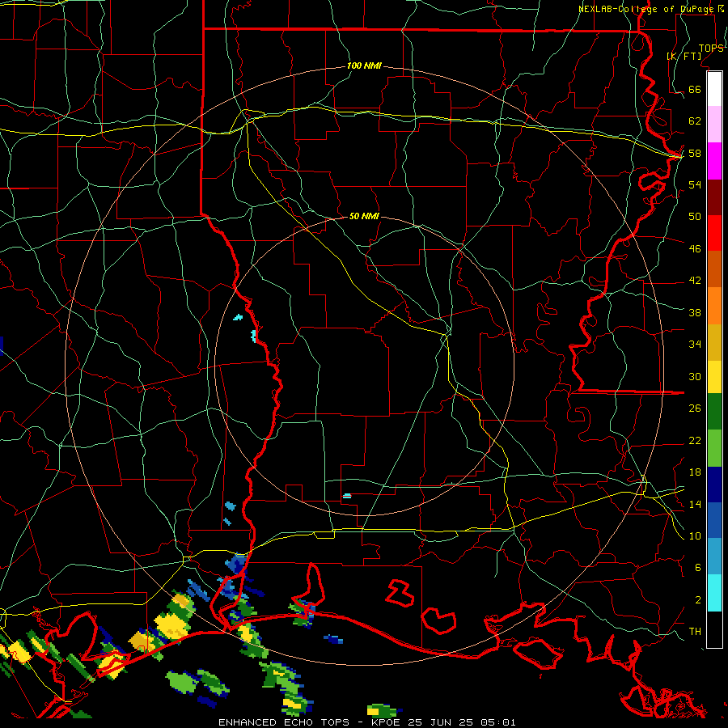Click the legend value '62'

coord(695,121)
